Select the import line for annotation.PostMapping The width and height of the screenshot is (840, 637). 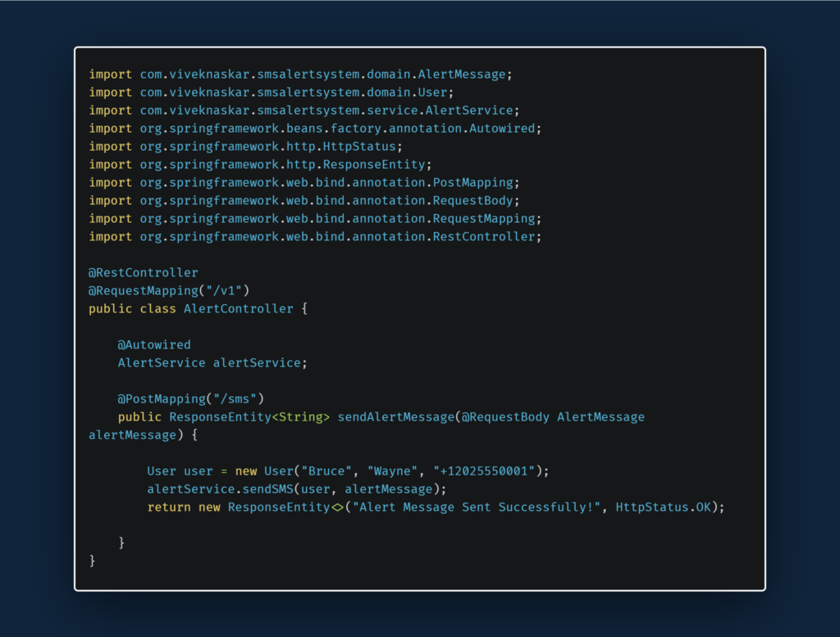coord(304,183)
